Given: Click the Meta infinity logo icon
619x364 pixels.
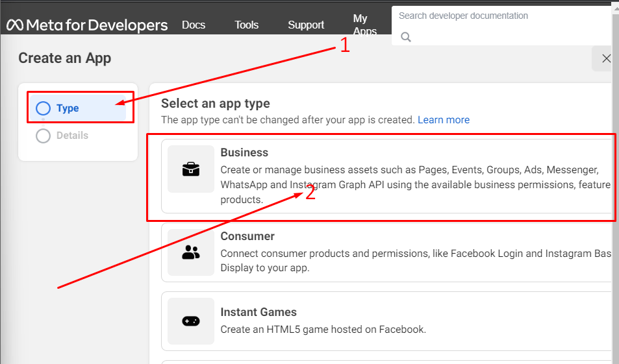Looking at the screenshot, I should [15, 25].
